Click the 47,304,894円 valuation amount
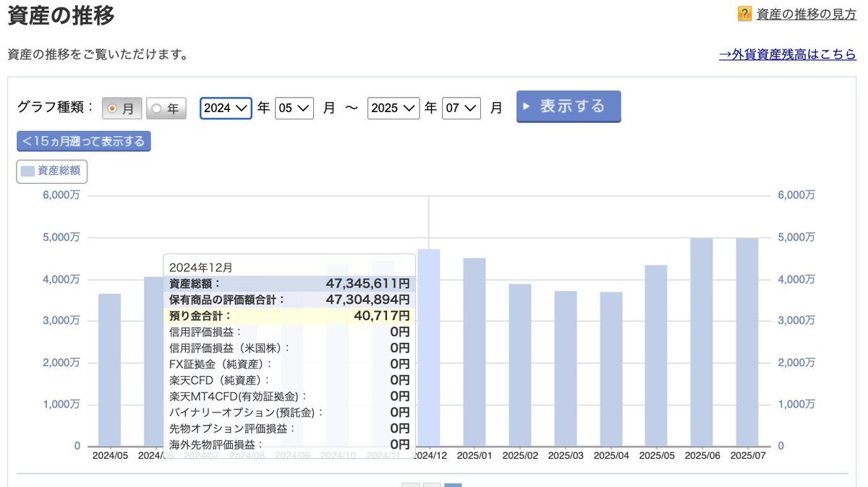The height and width of the screenshot is (487, 868). (367, 300)
